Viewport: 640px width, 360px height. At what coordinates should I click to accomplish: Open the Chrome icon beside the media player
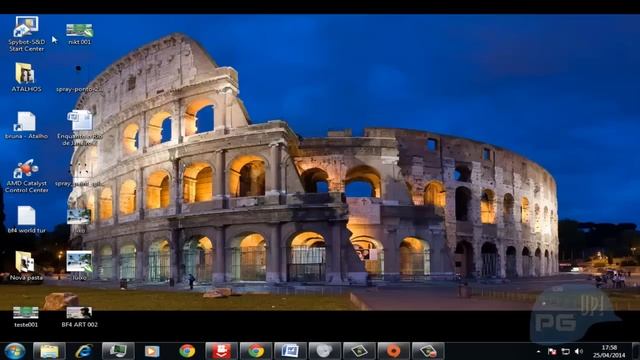tap(187, 351)
